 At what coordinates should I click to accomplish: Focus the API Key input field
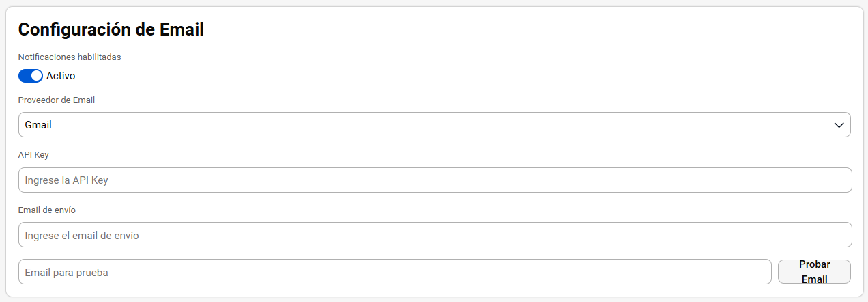(x=435, y=180)
